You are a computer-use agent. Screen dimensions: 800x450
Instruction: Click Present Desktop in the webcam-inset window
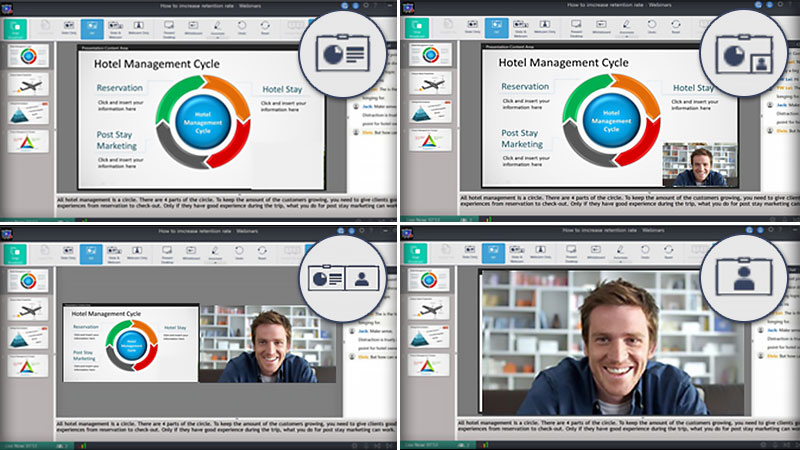coord(577,27)
